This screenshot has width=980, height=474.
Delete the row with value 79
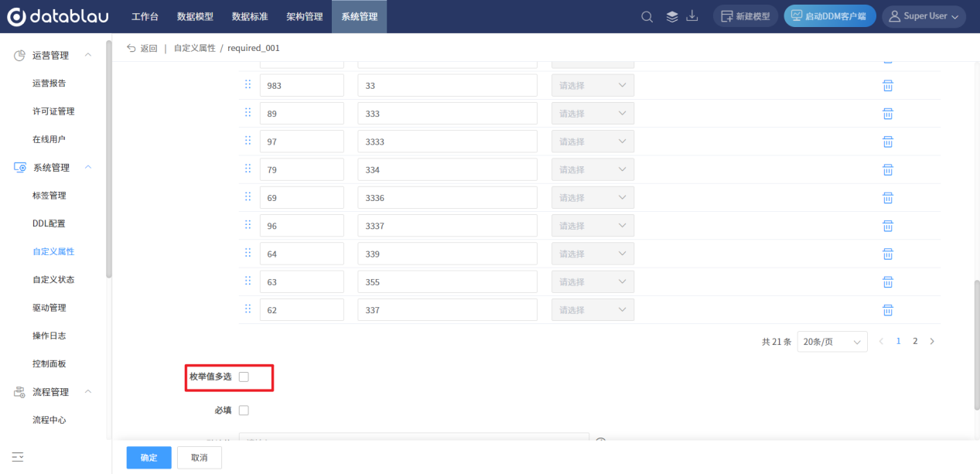(x=888, y=169)
